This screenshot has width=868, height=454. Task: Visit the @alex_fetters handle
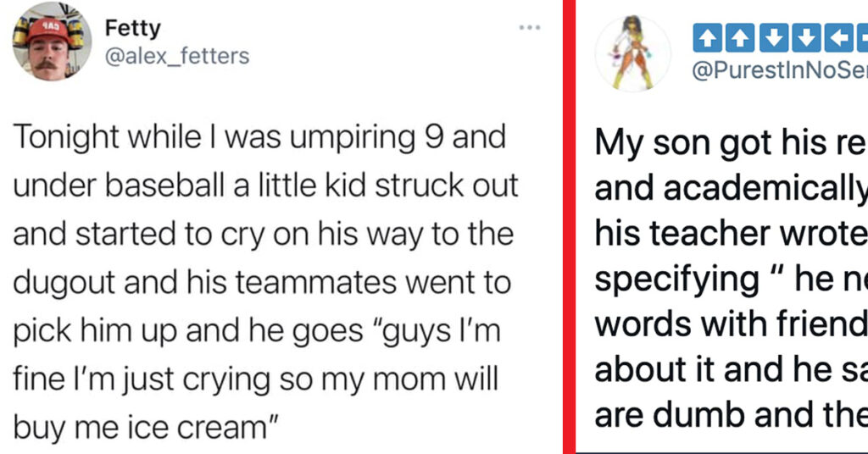(x=177, y=57)
